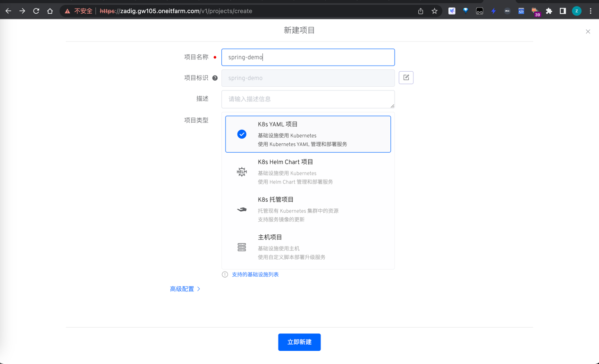Open the extension with badge 39

(x=535, y=12)
